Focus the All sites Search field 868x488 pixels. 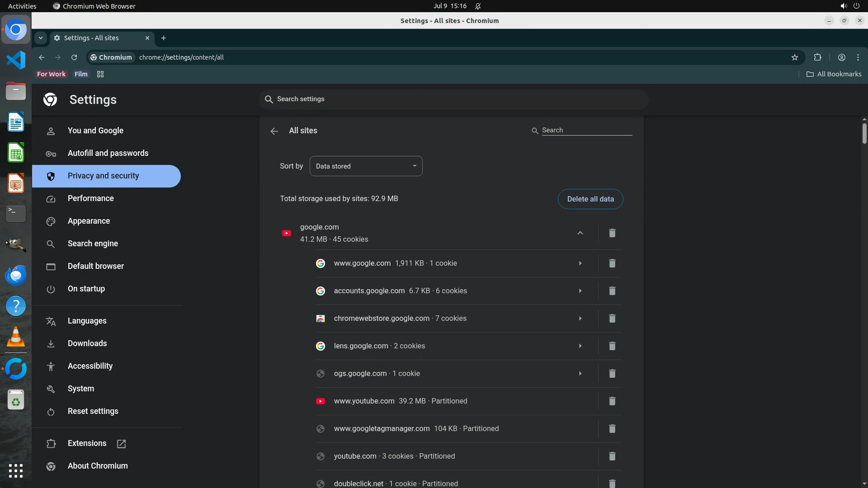coord(586,130)
